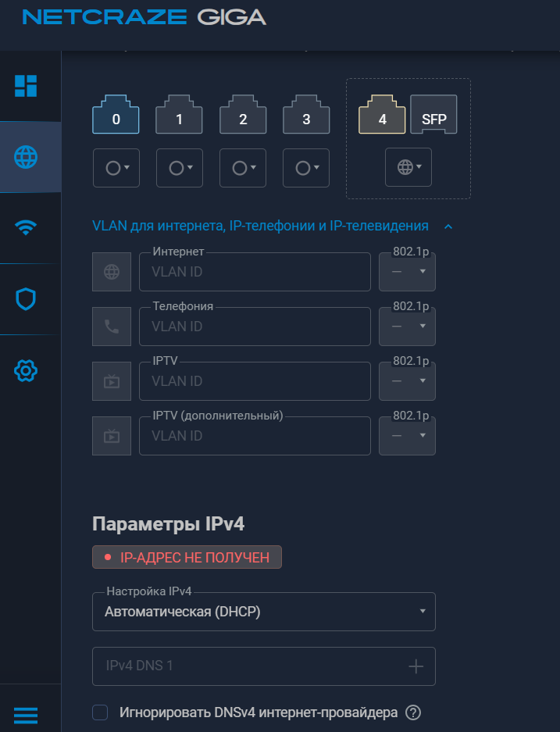Open 802.1p dropdown for Интернет
Screen dimensions: 560x732
click(407, 272)
